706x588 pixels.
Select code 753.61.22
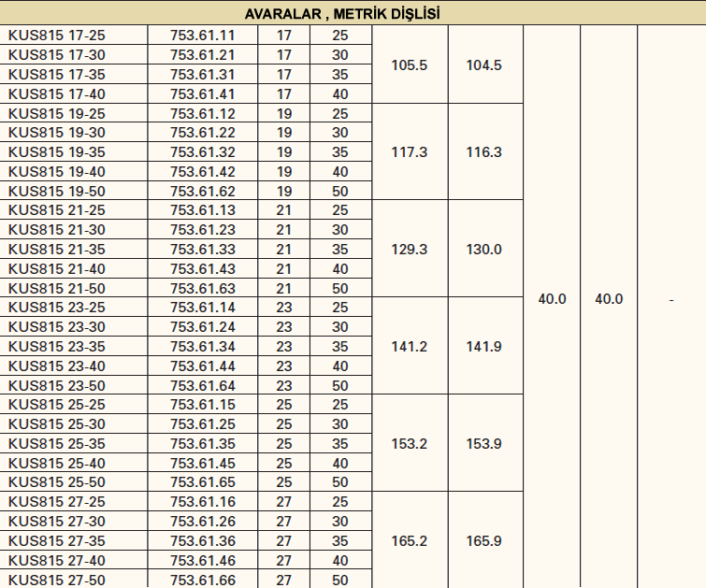point(203,133)
